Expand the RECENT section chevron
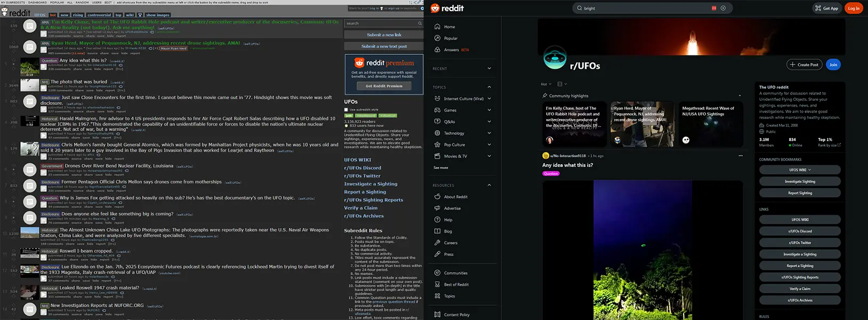 tap(489, 68)
